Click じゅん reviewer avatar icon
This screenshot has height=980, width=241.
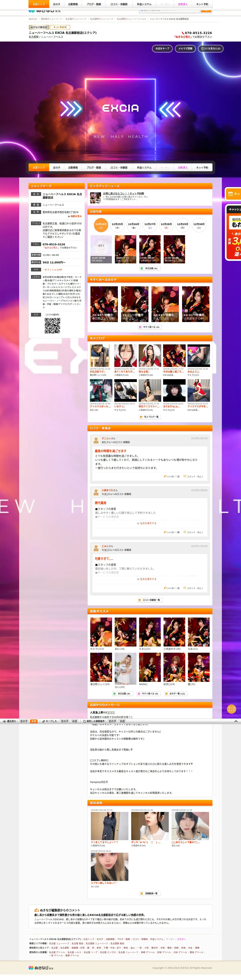(x=96, y=548)
